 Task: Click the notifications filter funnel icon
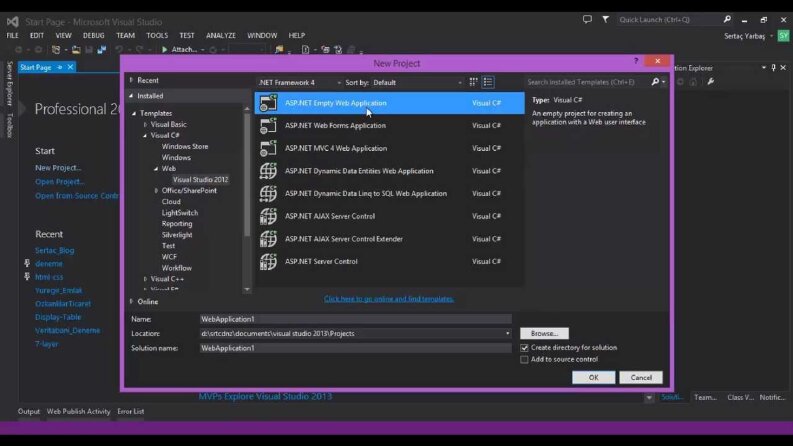point(605,20)
